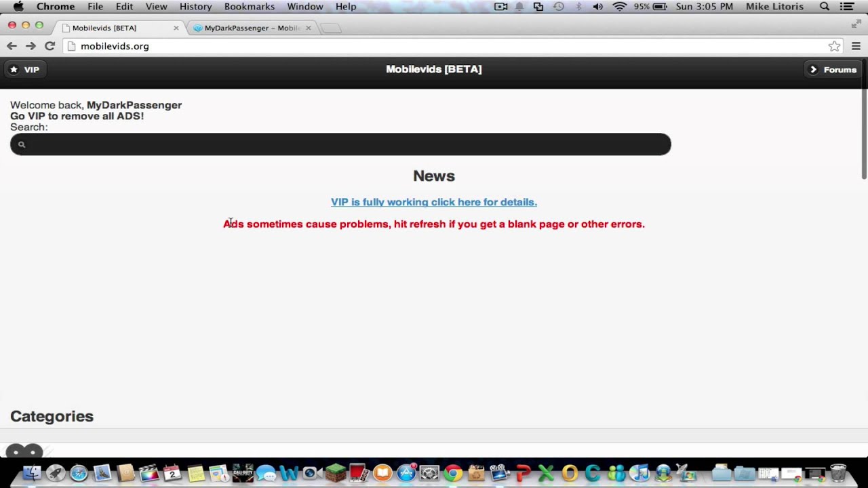
Task: Open Launchpad rocket in the Dock
Action: 56,472
